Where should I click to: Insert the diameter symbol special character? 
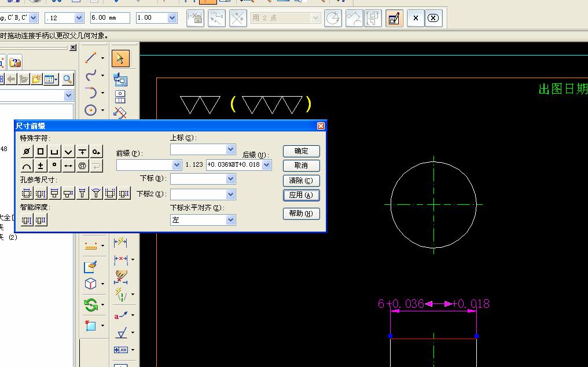[27, 152]
